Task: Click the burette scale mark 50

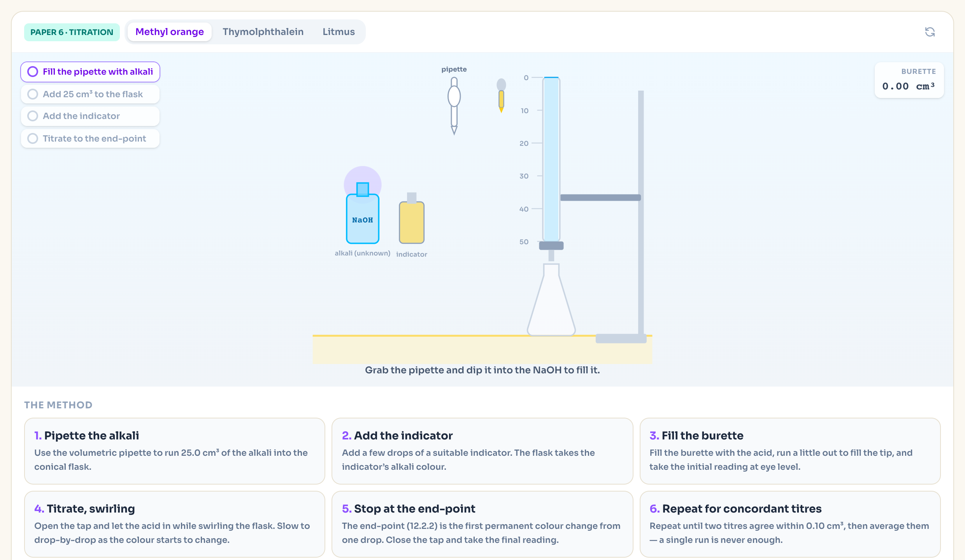Action: pyautogui.click(x=524, y=242)
